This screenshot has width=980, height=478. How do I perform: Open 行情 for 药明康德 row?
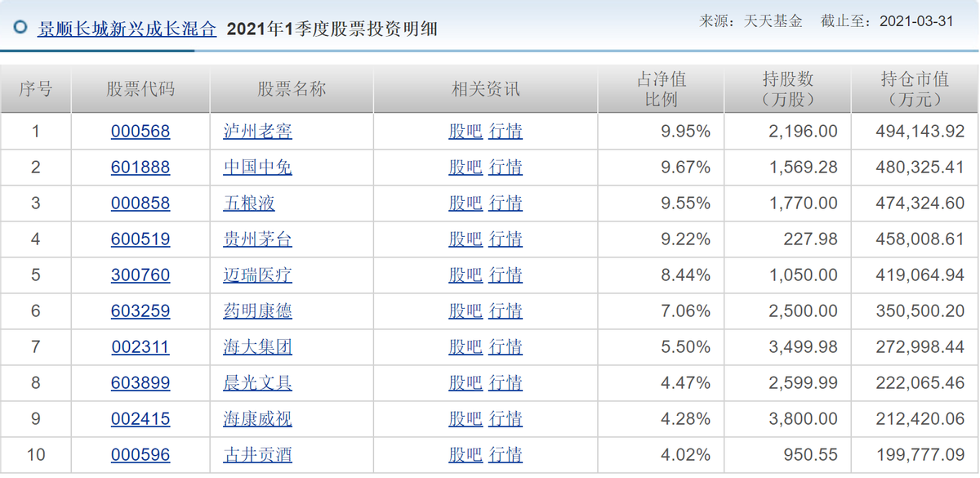coord(506,311)
